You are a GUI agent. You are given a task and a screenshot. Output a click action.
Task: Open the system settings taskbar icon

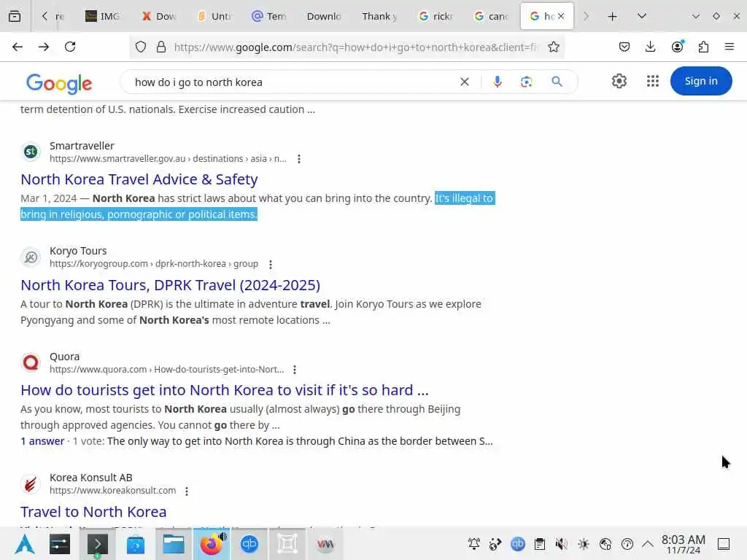pos(60,544)
